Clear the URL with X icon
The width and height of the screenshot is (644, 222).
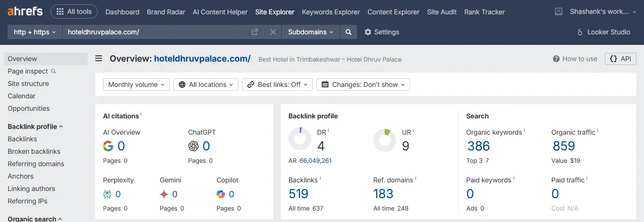point(273,32)
